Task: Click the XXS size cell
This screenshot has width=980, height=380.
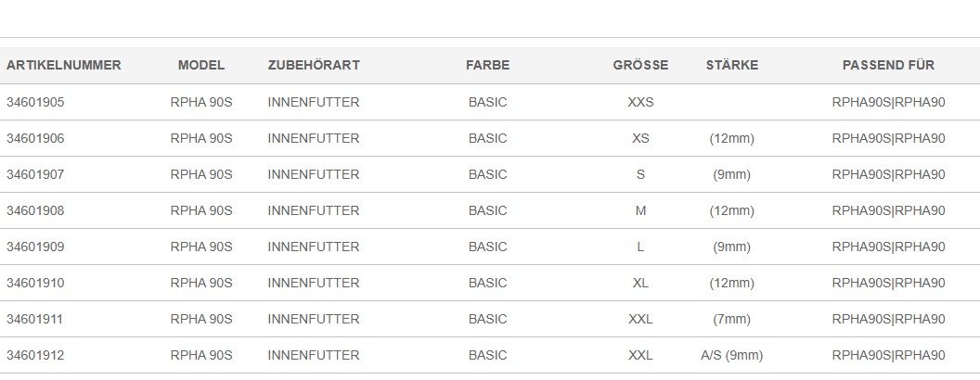Action: point(640,102)
